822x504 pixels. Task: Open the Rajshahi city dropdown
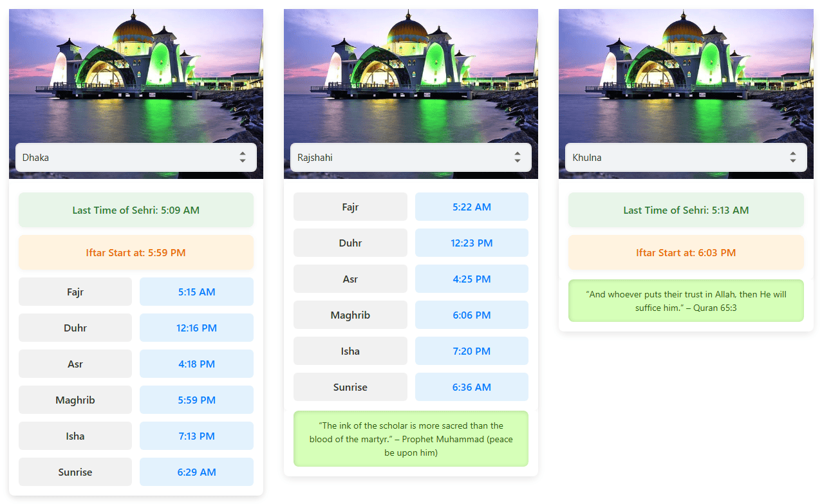coord(411,157)
